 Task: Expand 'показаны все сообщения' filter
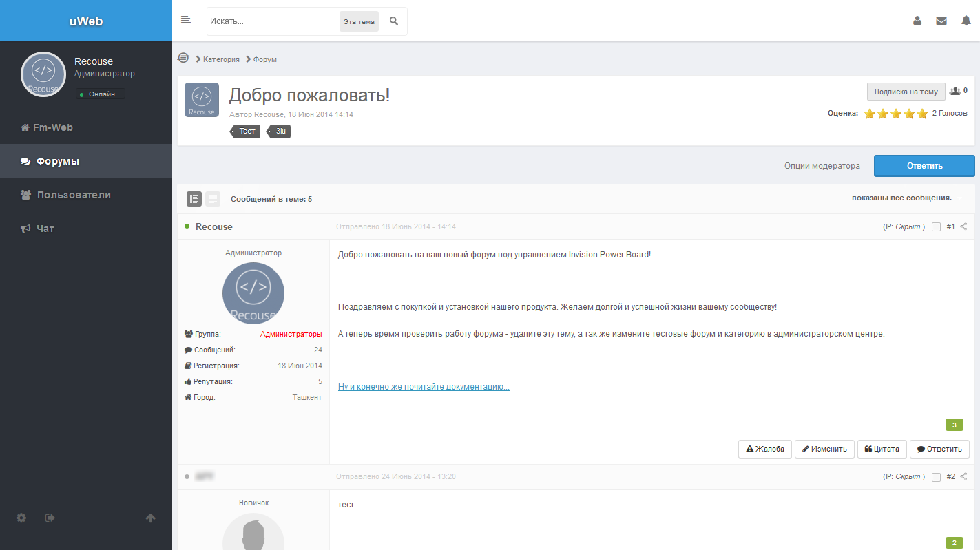coord(901,198)
